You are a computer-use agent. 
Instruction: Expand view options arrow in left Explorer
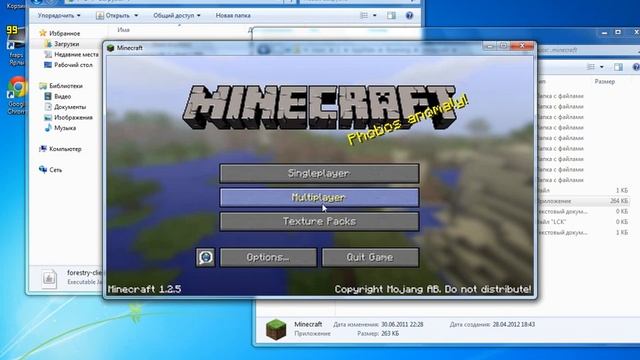375,16
